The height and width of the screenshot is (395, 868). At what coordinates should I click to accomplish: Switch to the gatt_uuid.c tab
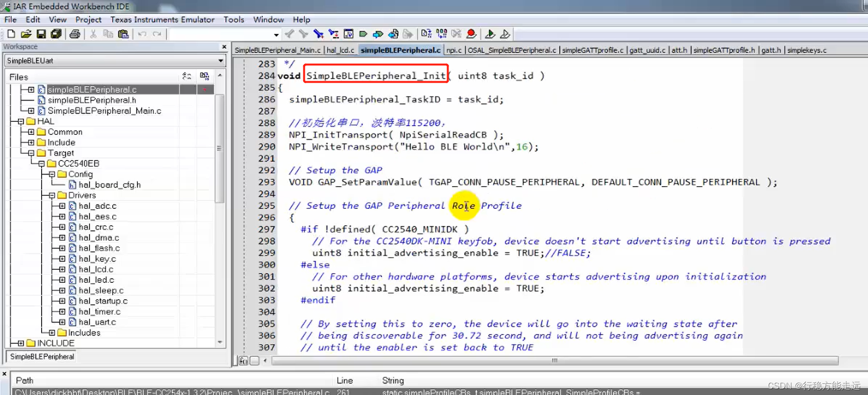tap(647, 50)
